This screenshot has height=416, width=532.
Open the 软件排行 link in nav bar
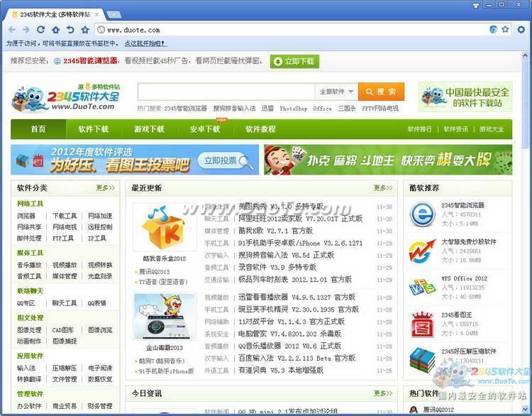point(420,129)
